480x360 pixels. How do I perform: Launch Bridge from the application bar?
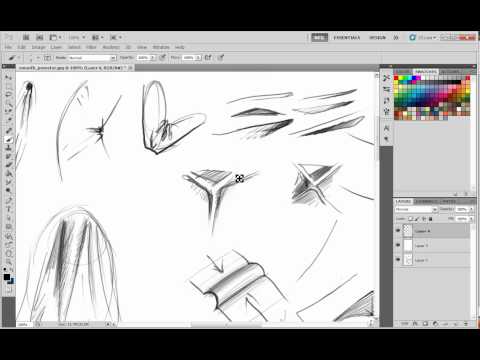(x=26, y=37)
